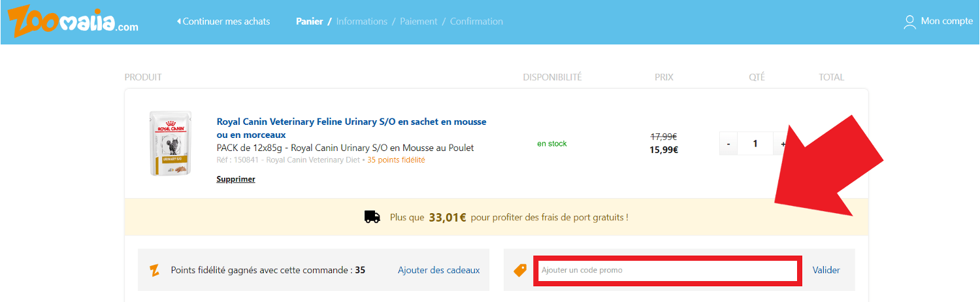Select the Informations breadcrumb step
Screen dimensions: 980x302
(362, 22)
